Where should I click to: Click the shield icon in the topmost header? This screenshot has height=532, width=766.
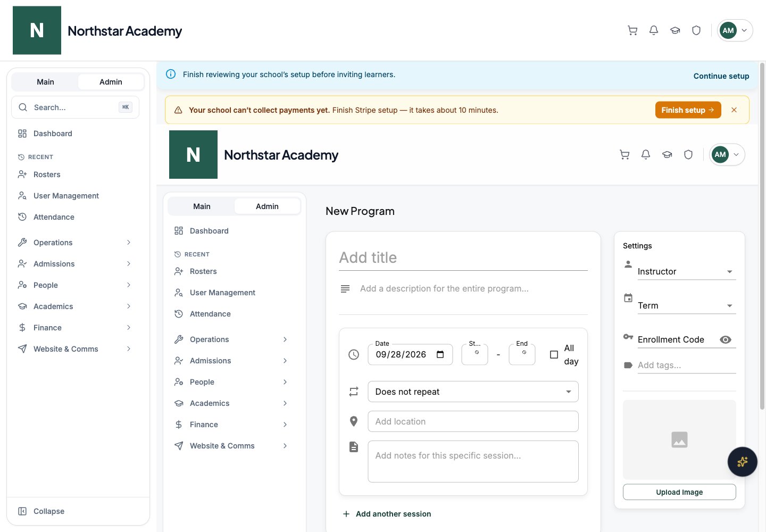point(696,30)
